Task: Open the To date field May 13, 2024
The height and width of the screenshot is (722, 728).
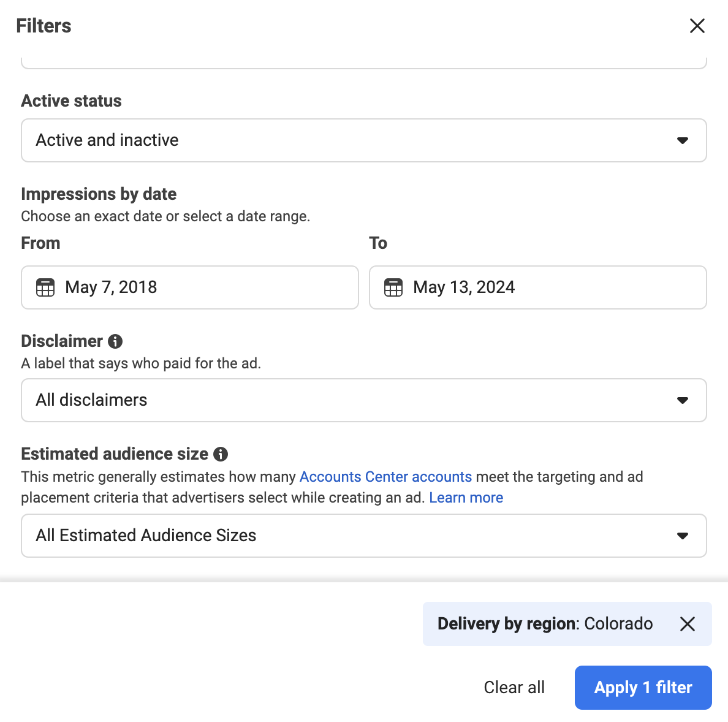Action: [537, 287]
